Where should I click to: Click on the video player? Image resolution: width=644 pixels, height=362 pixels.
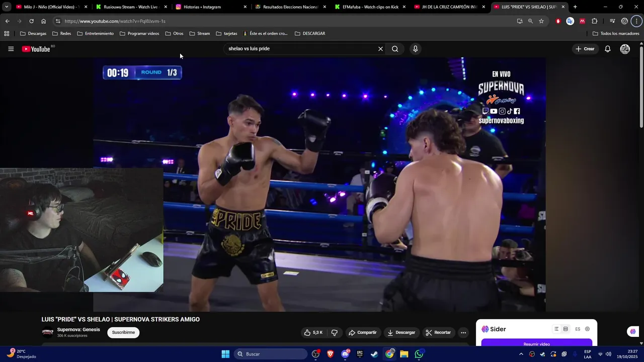pos(319,184)
